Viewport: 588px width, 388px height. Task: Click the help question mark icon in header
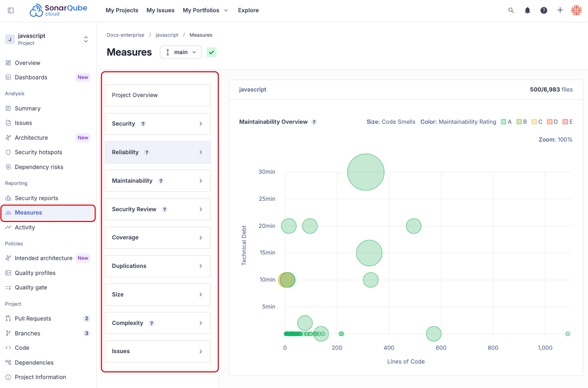point(543,11)
